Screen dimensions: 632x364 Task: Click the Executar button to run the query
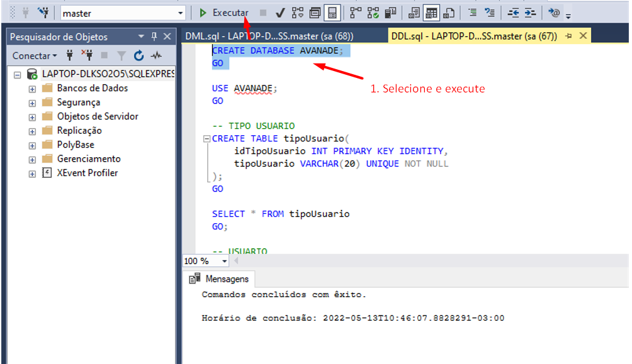click(223, 13)
